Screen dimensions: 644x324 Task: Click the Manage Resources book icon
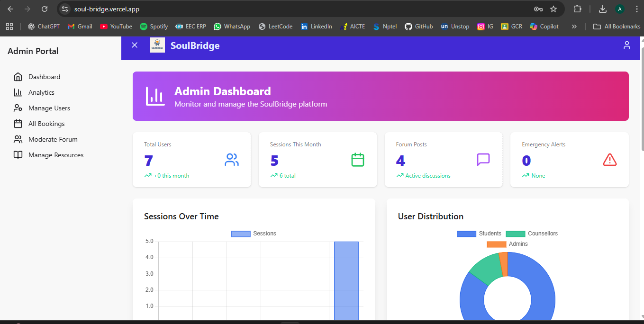(x=18, y=155)
